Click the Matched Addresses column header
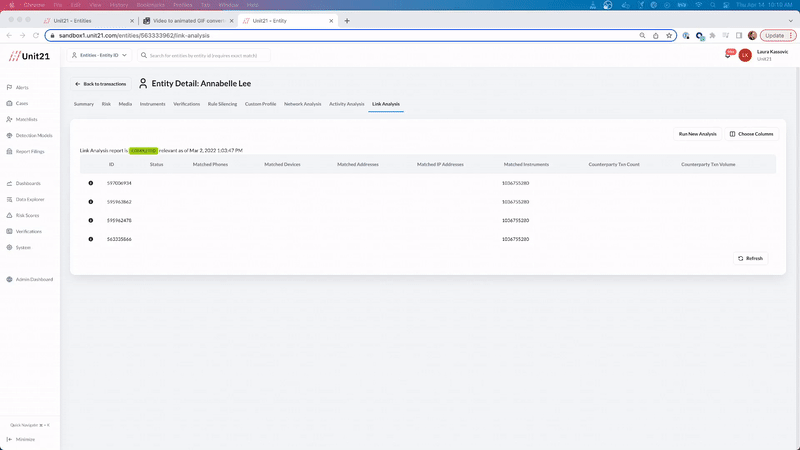800x450 pixels. (358, 164)
